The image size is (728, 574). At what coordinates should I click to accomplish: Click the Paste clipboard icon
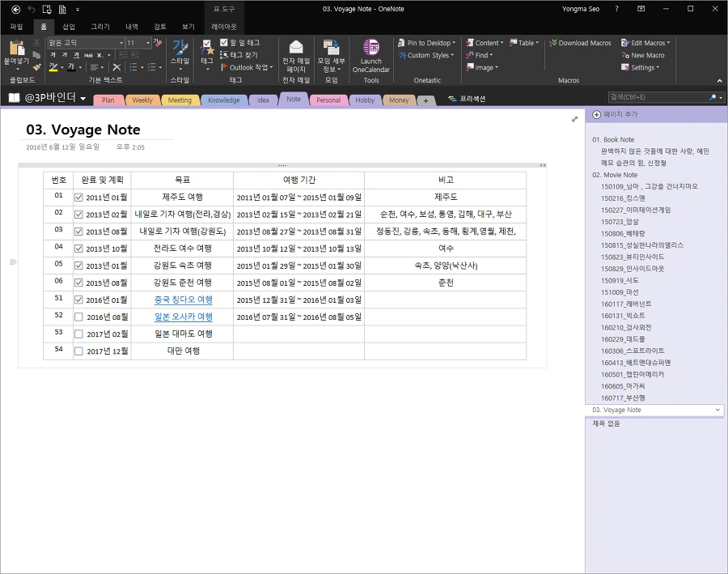point(17,48)
